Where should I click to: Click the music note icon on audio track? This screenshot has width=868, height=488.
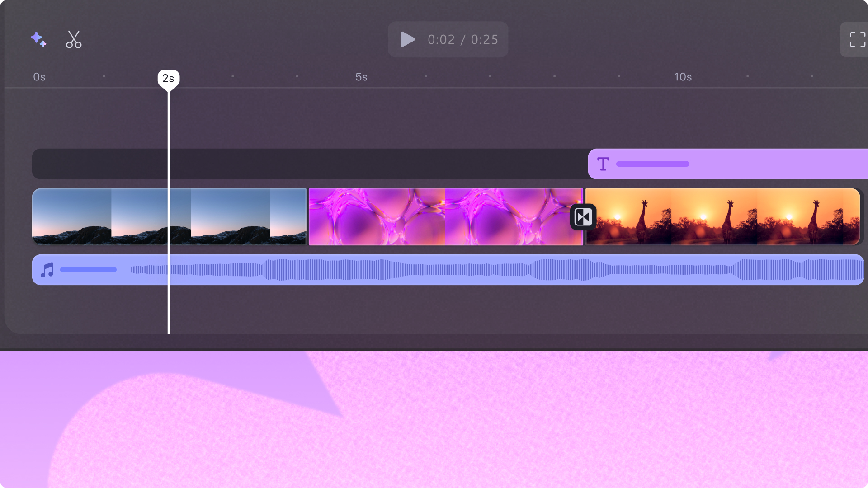tap(47, 270)
